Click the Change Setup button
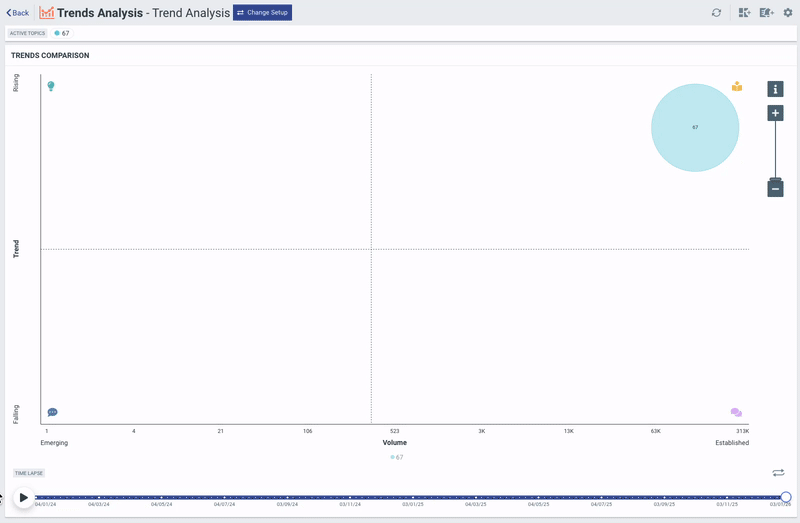The image size is (800, 523). (262, 13)
